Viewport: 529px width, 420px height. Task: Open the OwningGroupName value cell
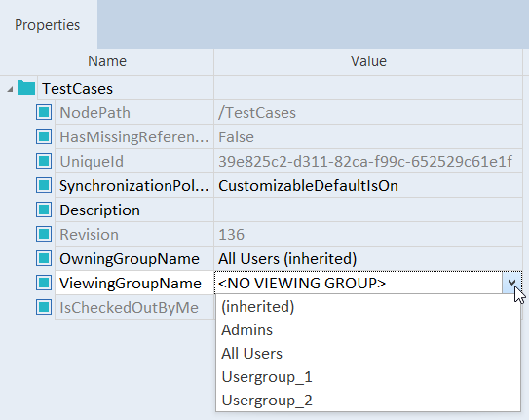(x=368, y=259)
